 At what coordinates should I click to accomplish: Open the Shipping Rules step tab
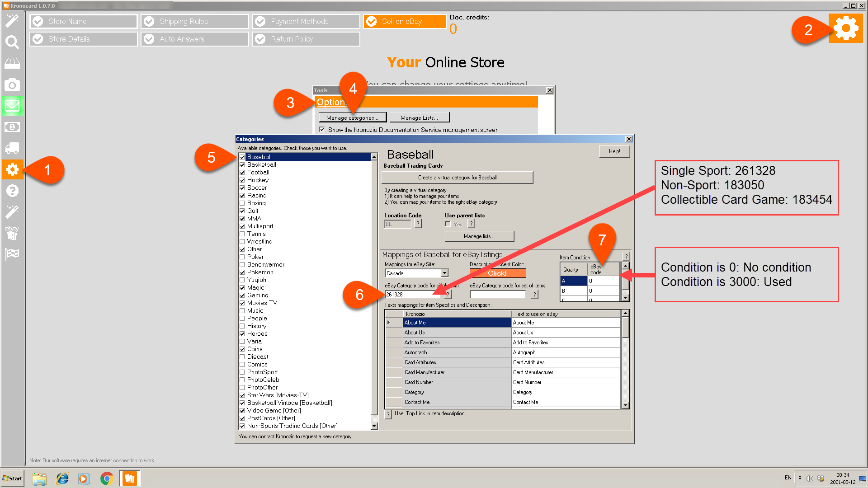click(195, 21)
